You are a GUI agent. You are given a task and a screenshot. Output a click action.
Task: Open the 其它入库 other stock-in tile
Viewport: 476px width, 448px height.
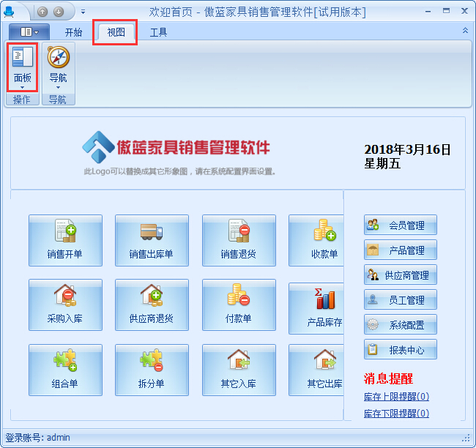239,370
